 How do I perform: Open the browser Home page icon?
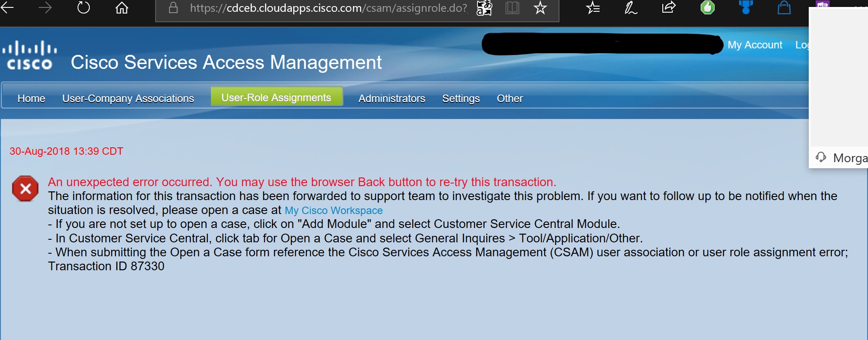pos(122,7)
